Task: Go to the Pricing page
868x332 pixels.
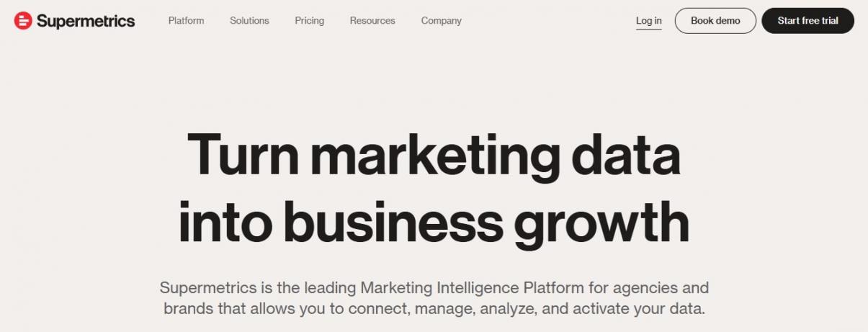Action: tap(309, 21)
